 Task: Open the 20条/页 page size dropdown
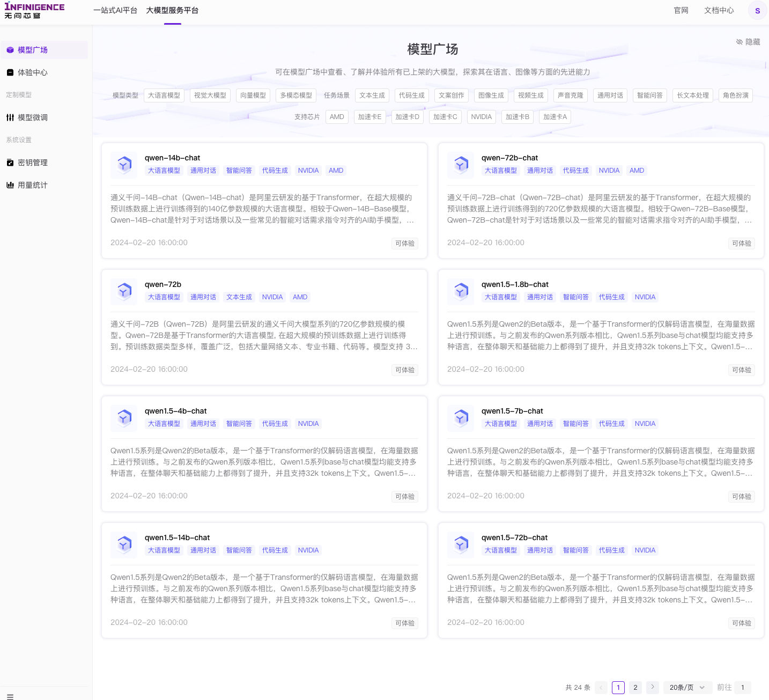[x=687, y=687]
